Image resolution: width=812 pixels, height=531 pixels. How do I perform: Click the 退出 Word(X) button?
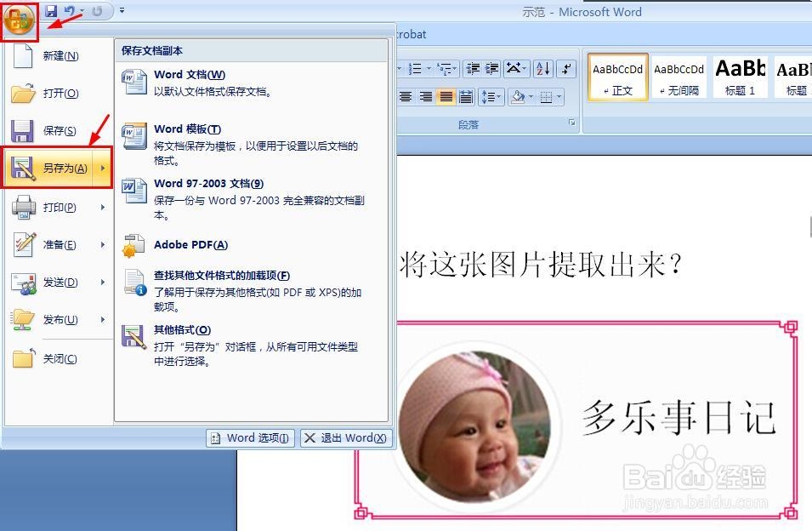coord(346,437)
